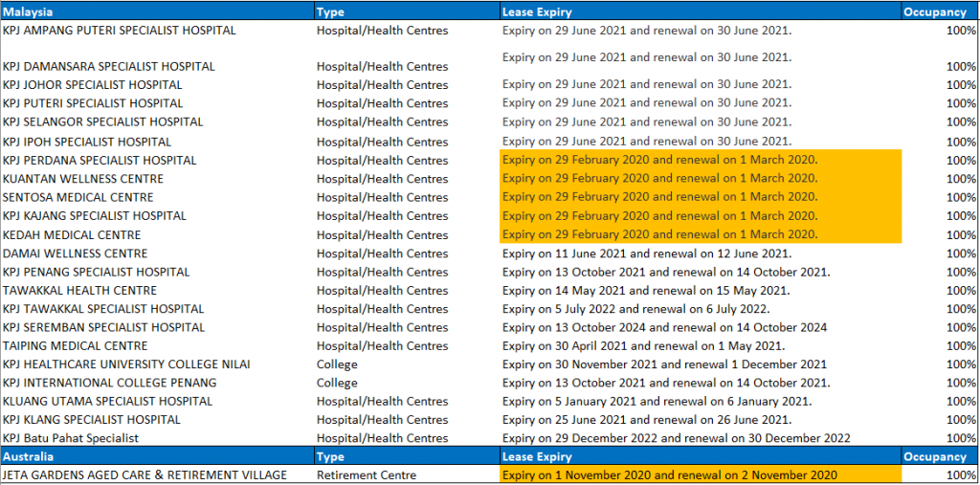Viewport: 980px width, 485px height.
Task: Select the KLUANG UTAMA SPECIALIST HOSPITAL cell
Action: (x=157, y=401)
